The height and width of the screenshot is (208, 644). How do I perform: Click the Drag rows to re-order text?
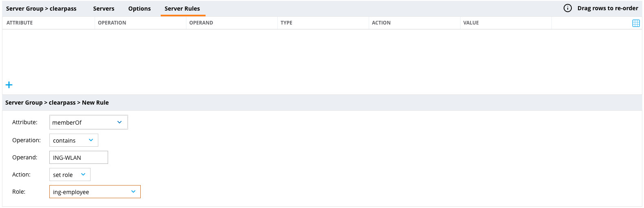pyautogui.click(x=608, y=8)
